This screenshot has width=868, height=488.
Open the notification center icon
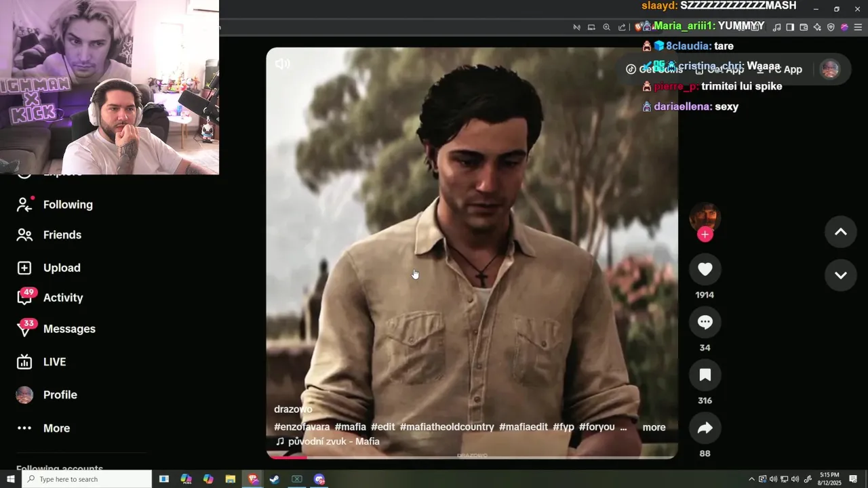point(853,479)
